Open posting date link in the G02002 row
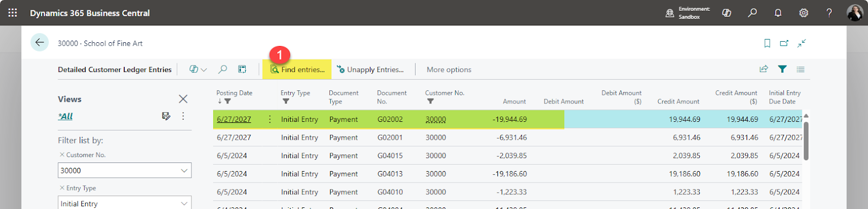This screenshot has height=209, width=868. pyautogui.click(x=234, y=119)
